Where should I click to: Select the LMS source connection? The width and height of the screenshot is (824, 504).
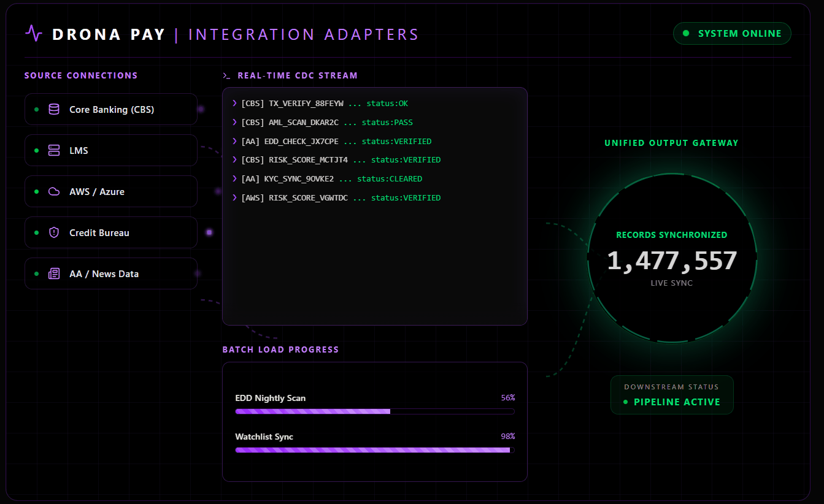click(x=111, y=150)
